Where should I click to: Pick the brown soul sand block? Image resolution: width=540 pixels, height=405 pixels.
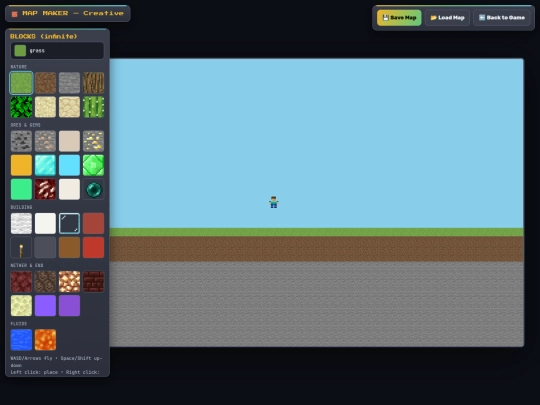[45, 282]
